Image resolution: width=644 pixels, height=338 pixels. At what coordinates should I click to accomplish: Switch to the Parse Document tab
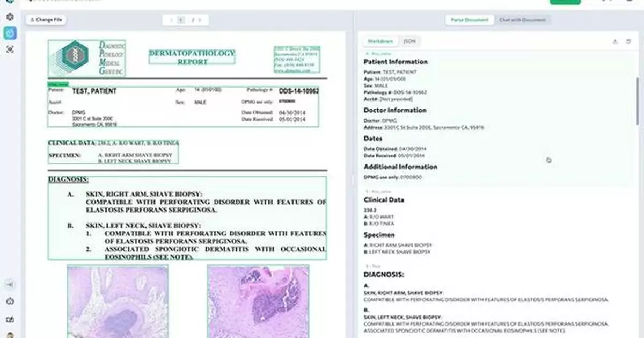pyautogui.click(x=470, y=20)
